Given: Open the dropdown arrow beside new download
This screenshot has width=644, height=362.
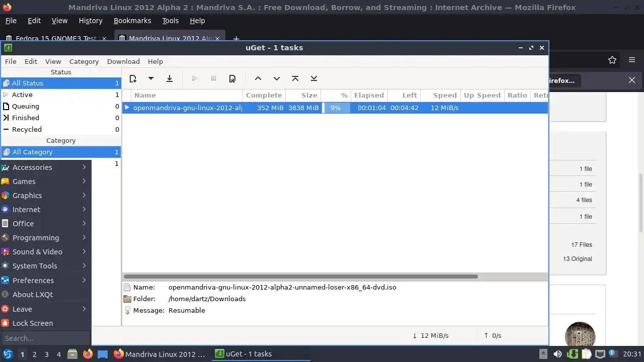Looking at the screenshot, I should 150,78.
